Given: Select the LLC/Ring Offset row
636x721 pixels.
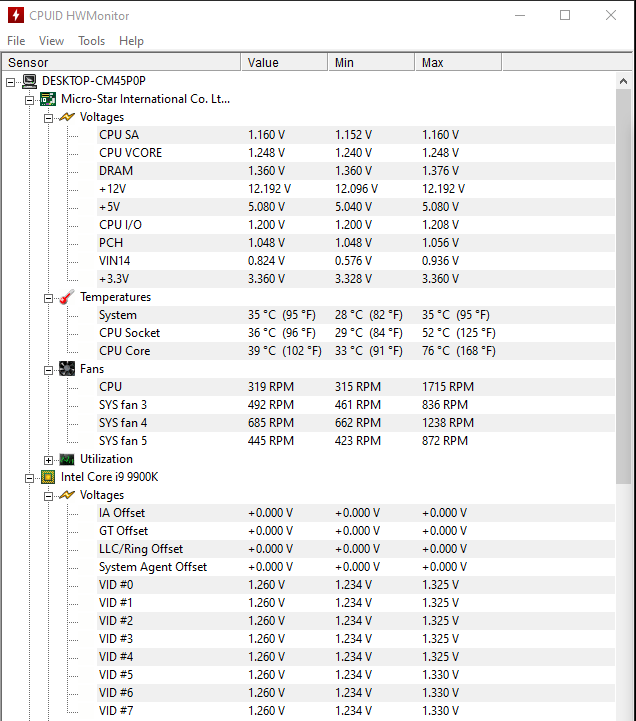Looking at the screenshot, I should click(355, 549).
